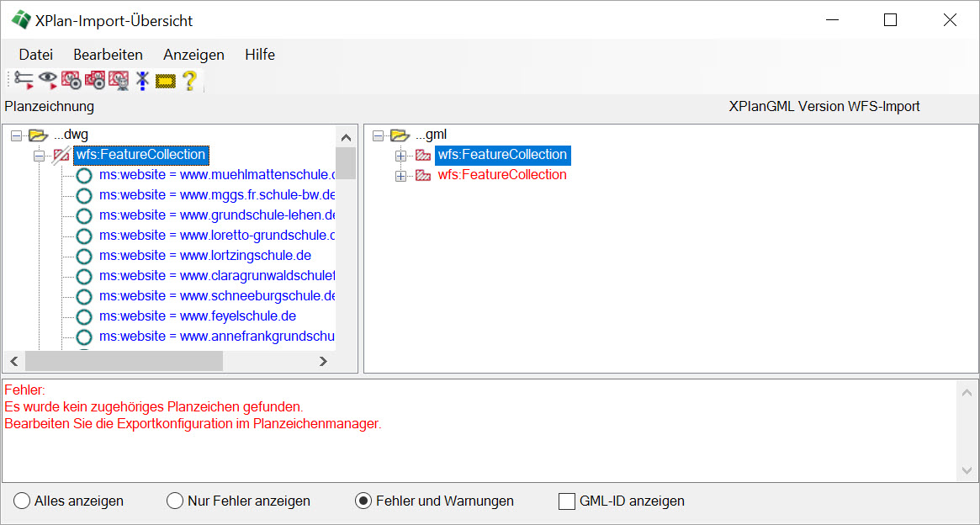Enable the 'GML-ID anzeigen' checkbox

(567, 501)
